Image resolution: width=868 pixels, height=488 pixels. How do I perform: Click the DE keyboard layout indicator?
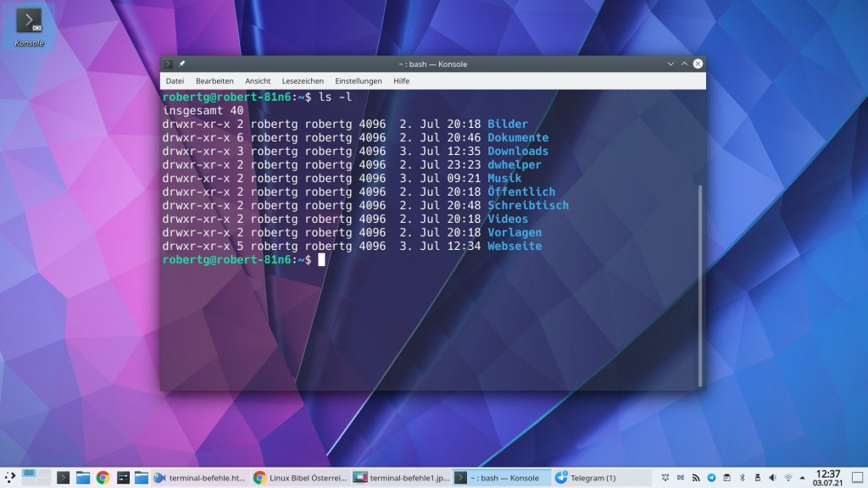click(x=681, y=478)
